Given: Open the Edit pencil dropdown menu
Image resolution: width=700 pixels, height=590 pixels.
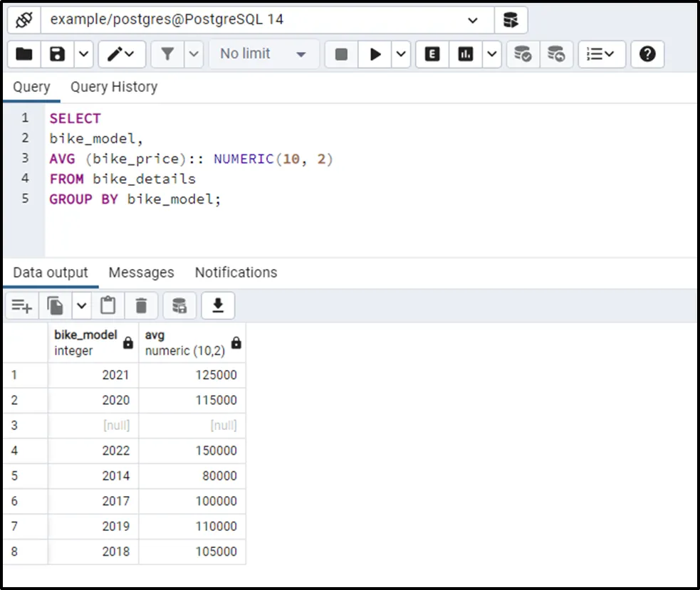Looking at the screenshot, I should [122, 54].
